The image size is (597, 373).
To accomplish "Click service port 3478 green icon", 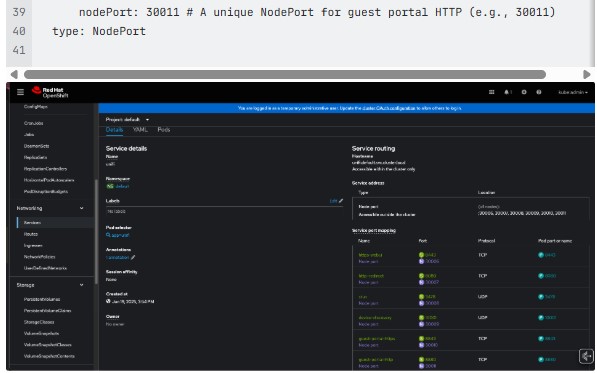I will click(421, 297).
